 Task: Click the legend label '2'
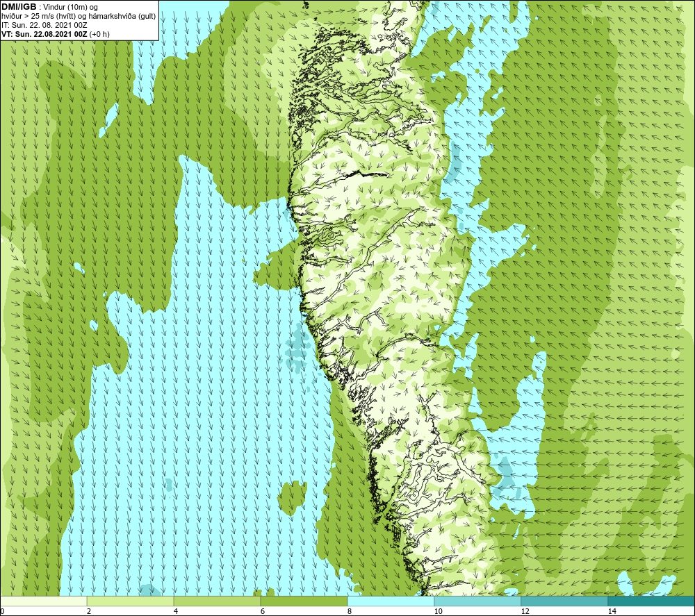coord(89,611)
